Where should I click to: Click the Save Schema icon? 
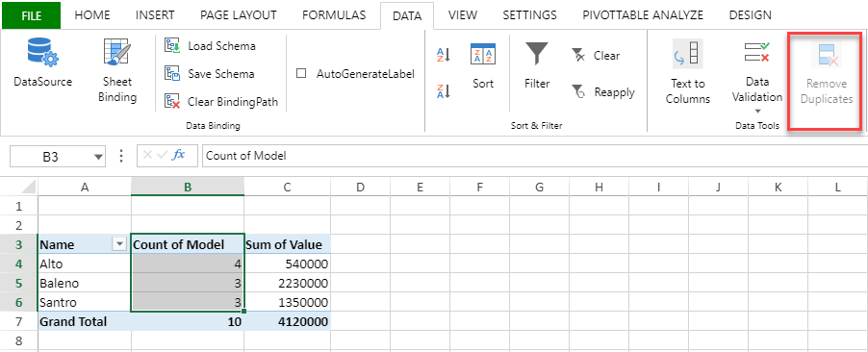(x=172, y=74)
